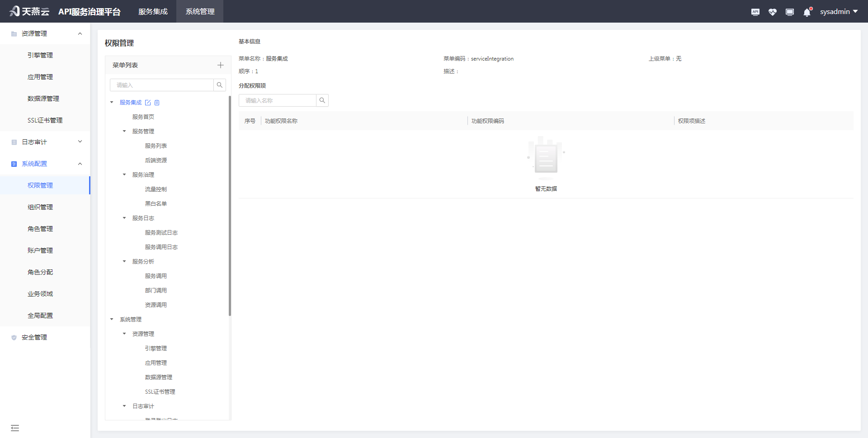Select 角色管理 in the sidebar menu

click(40, 229)
